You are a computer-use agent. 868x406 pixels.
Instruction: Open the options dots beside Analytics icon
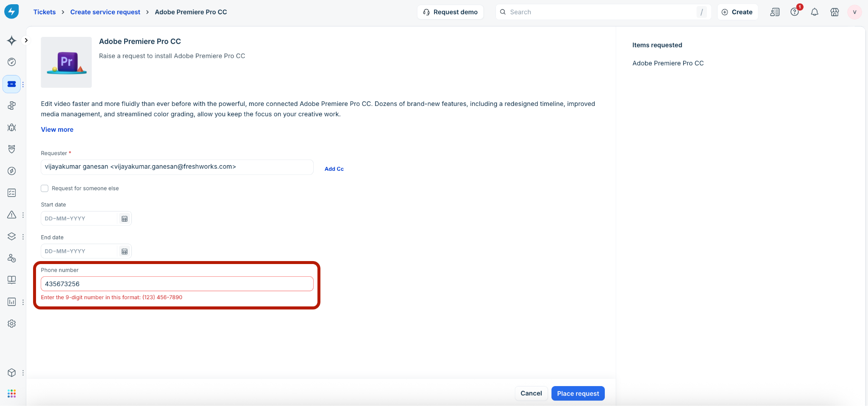coord(23,302)
